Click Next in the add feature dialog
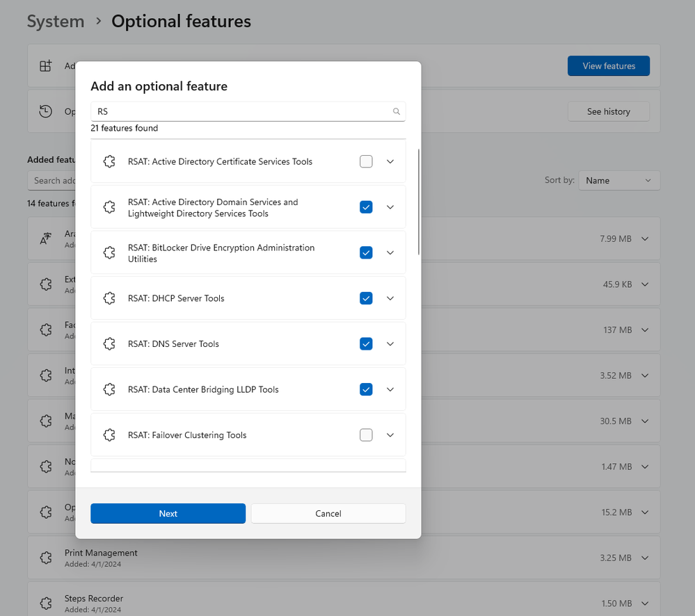Viewport: 695px width, 616px height. (168, 514)
